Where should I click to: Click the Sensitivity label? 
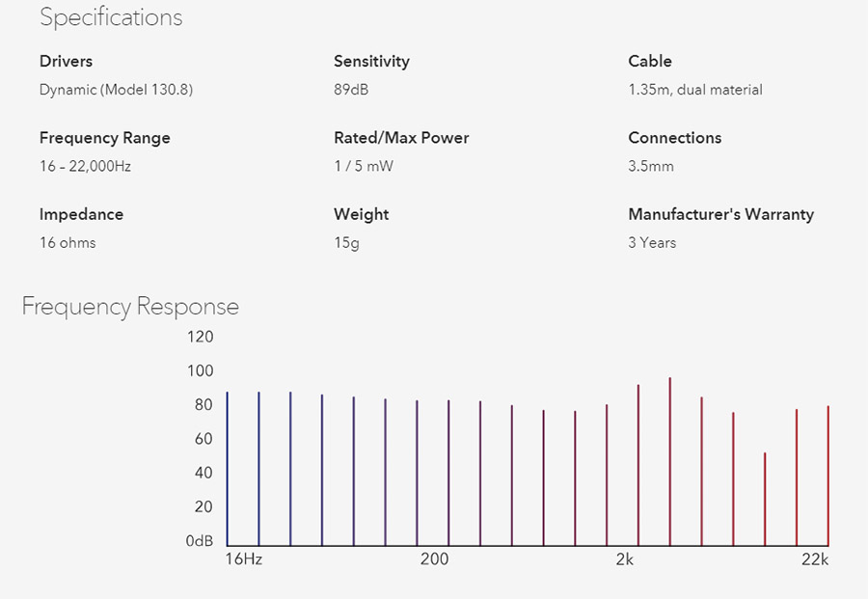point(371,61)
